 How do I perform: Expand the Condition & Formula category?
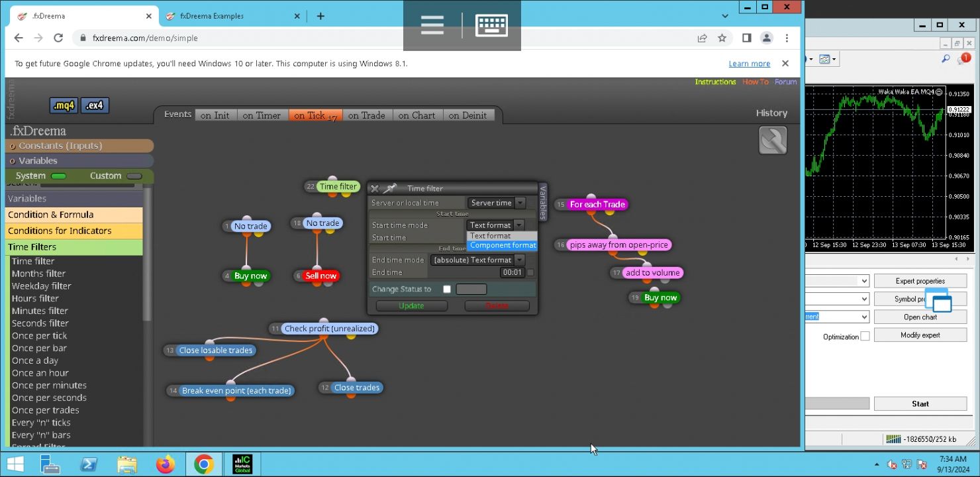[x=74, y=215]
